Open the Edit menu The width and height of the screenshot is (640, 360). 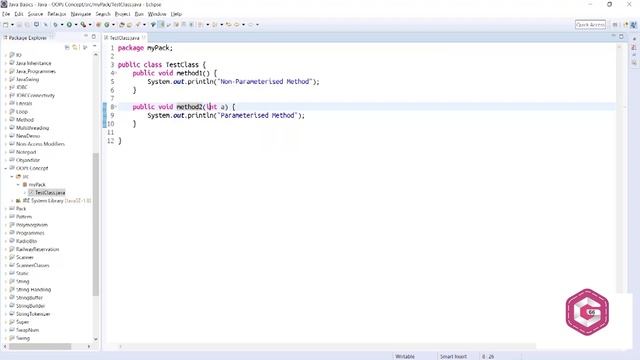point(19,14)
